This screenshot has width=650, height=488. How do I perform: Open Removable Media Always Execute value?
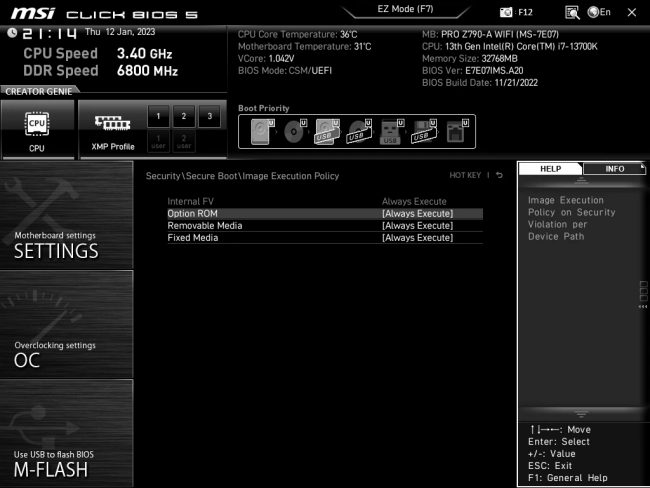tap(417, 226)
